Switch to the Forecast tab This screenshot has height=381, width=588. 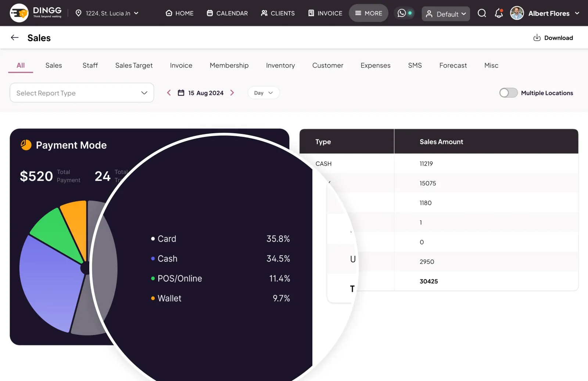click(x=453, y=65)
